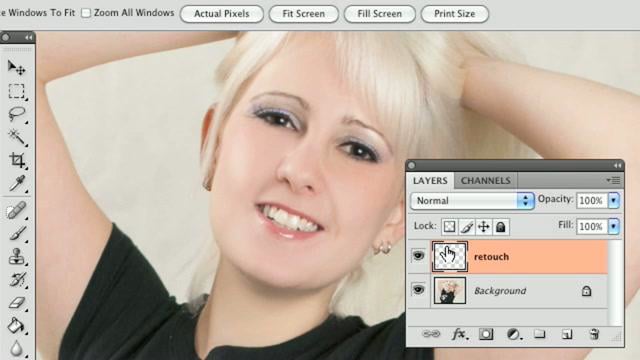Viewport: 640px width, 360px height.
Task: Add a layer mask
Action: pyautogui.click(x=486, y=335)
